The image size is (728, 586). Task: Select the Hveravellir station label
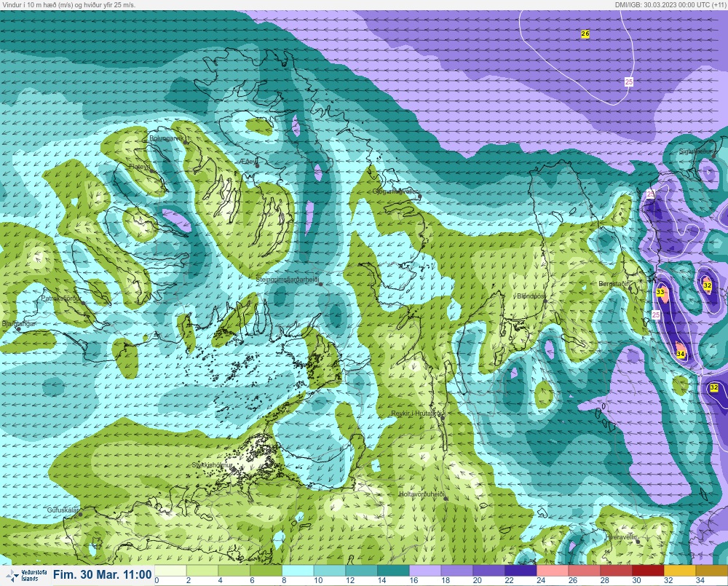coord(621,537)
